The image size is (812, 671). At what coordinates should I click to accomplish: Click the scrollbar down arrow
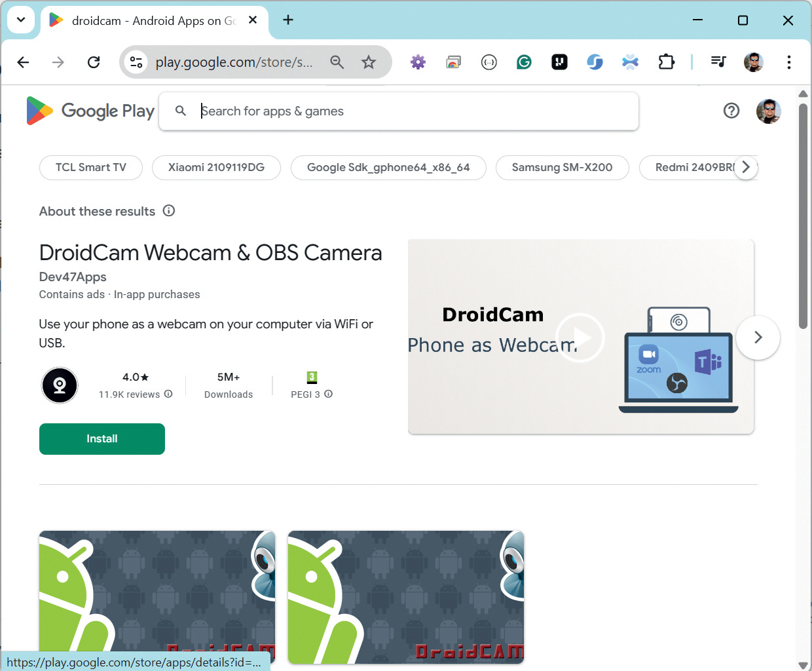tap(803, 664)
